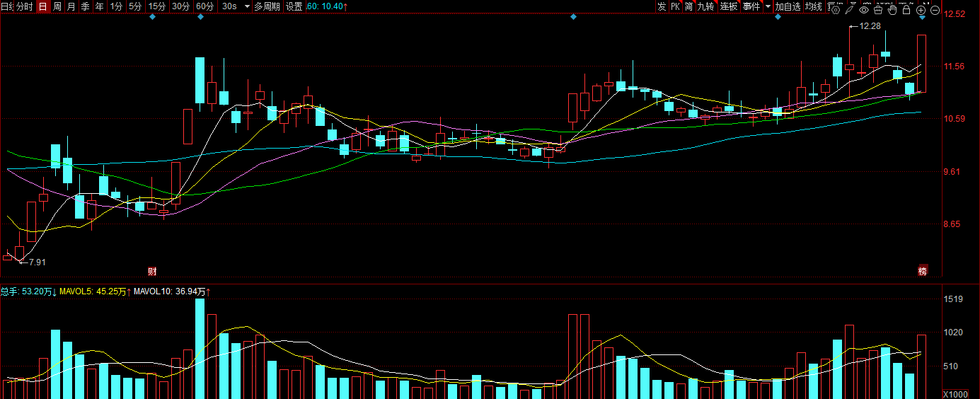Viewport: 980px width, 399px height.
Task: Select the hand pan tool
Action: point(892,10)
